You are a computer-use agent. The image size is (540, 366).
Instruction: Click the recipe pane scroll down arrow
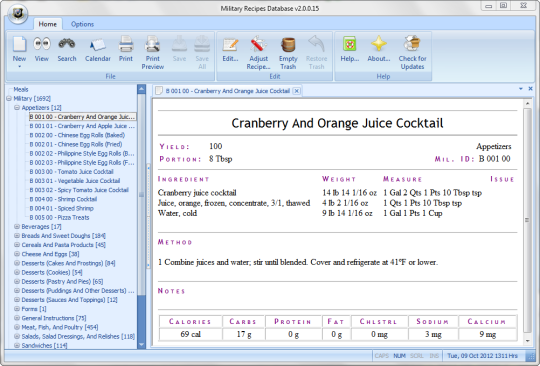tap(527, 341)
